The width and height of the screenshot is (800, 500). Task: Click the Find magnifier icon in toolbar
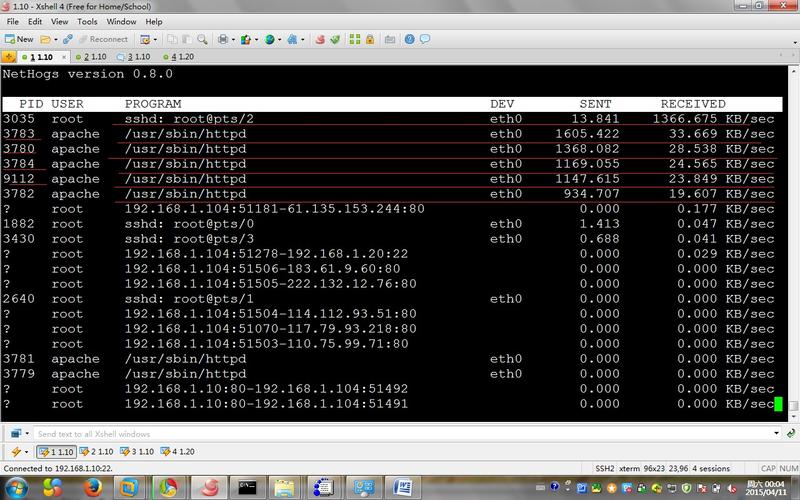(201, 39)
